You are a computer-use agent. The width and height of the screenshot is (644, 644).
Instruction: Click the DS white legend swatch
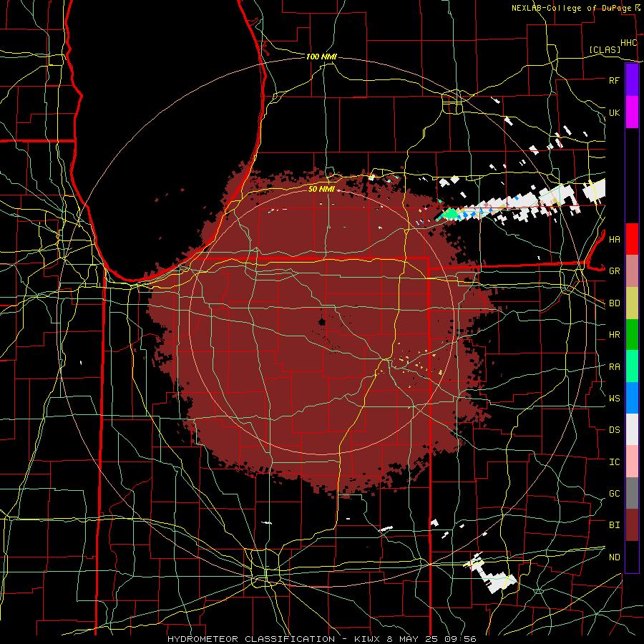(632, 429)
